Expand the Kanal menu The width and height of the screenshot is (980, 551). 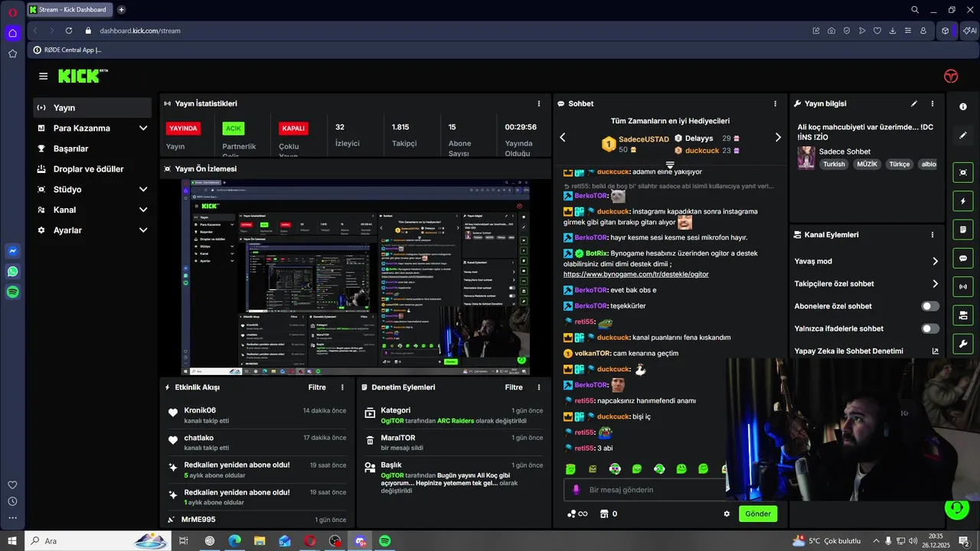[92, 210]
